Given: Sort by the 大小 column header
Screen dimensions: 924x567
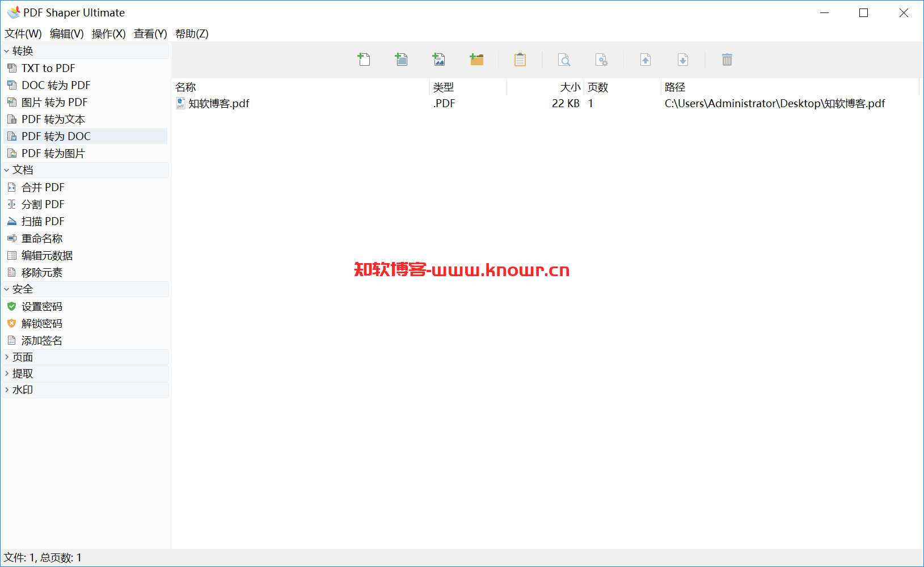Looking at the screenshot, I should 545,87.
